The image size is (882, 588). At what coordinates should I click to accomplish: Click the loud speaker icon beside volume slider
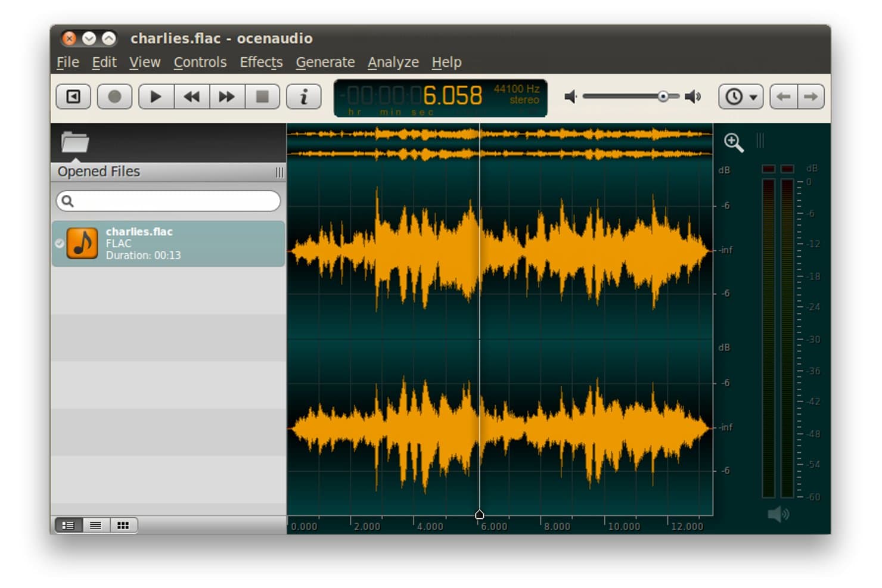point(693,97)
